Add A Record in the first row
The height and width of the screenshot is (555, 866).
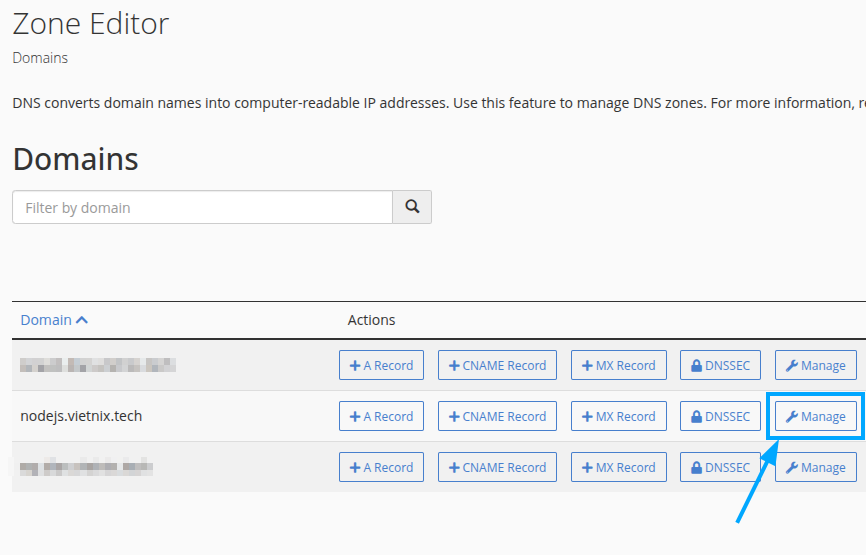pyautogui.click(x=381, y=365)
